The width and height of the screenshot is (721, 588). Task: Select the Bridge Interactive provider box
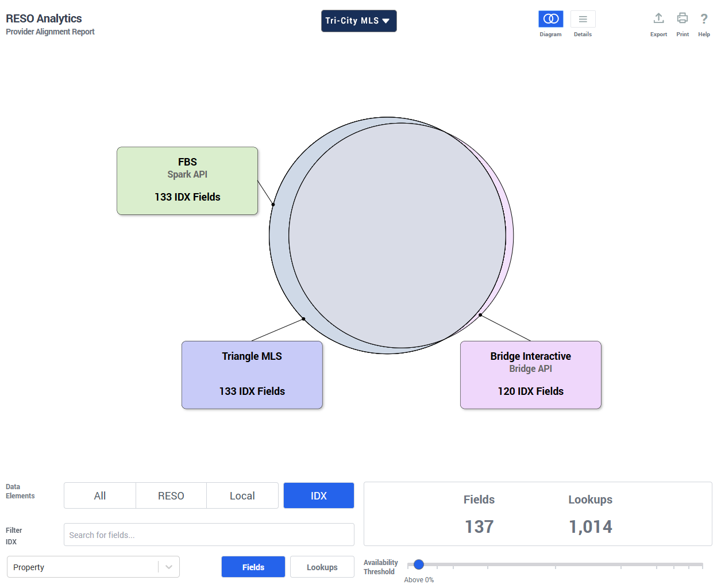coord(530,375)
